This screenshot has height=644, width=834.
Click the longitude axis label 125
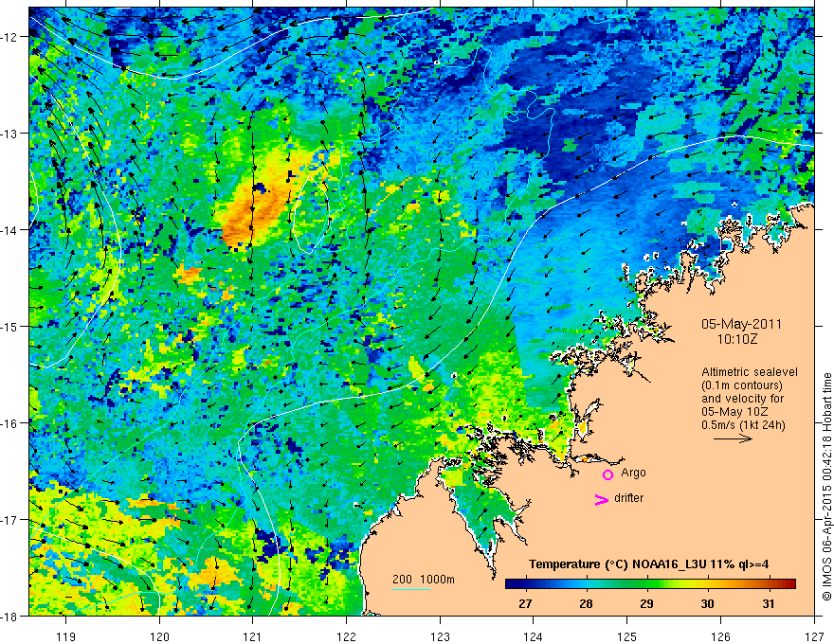pos(627,636)
